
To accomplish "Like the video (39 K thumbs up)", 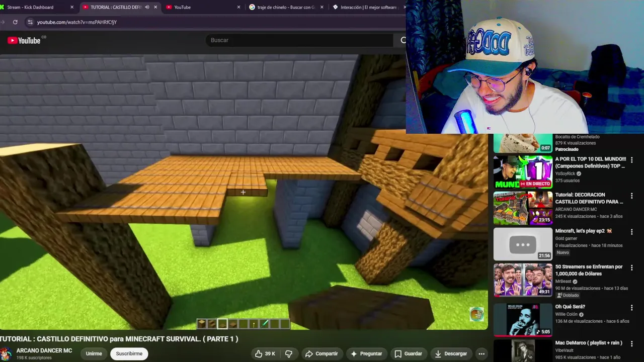I will point(265,353).
